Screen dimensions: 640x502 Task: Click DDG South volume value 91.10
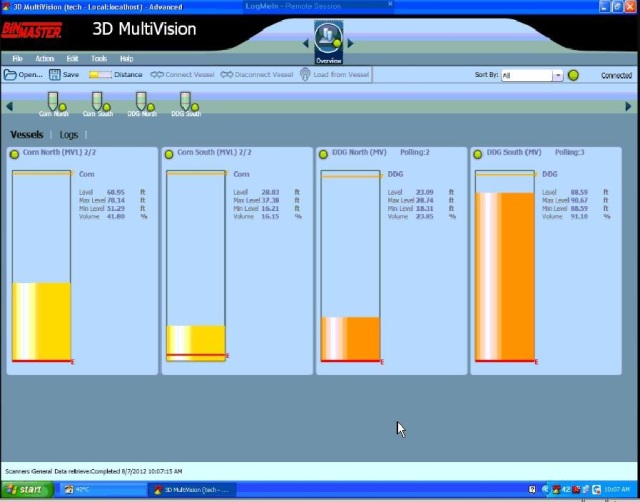[579, 217]
